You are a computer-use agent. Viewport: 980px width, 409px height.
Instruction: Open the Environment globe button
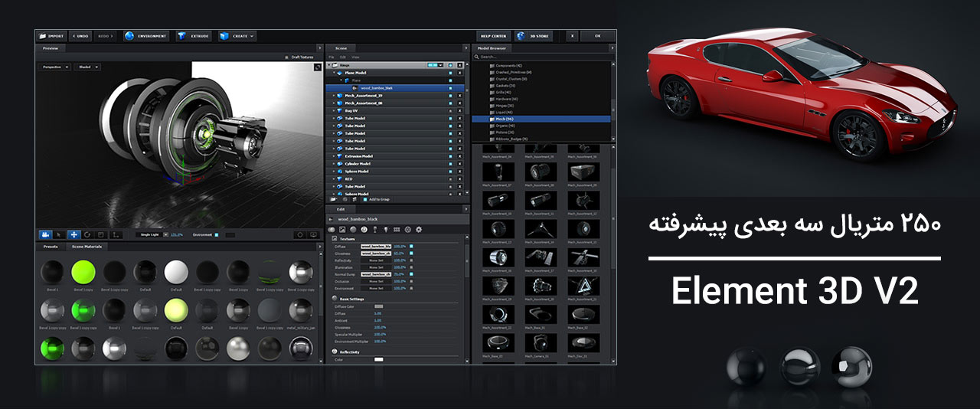[146, 36]
